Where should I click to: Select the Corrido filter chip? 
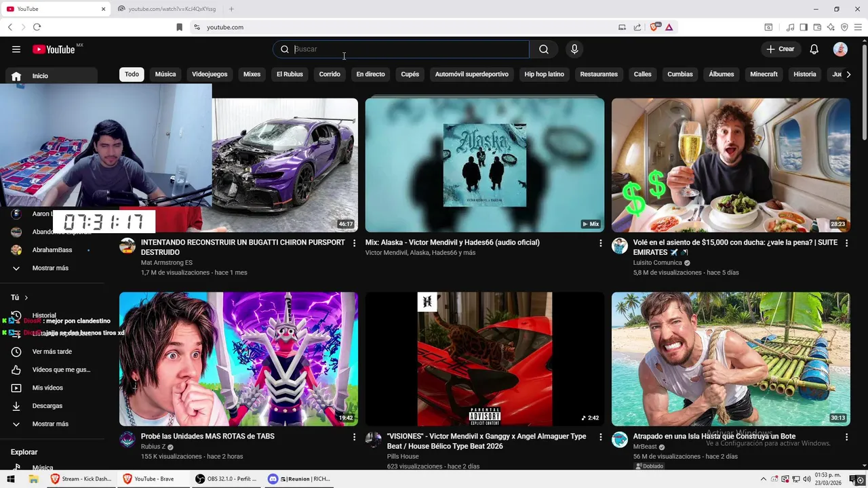click(330, 74)
